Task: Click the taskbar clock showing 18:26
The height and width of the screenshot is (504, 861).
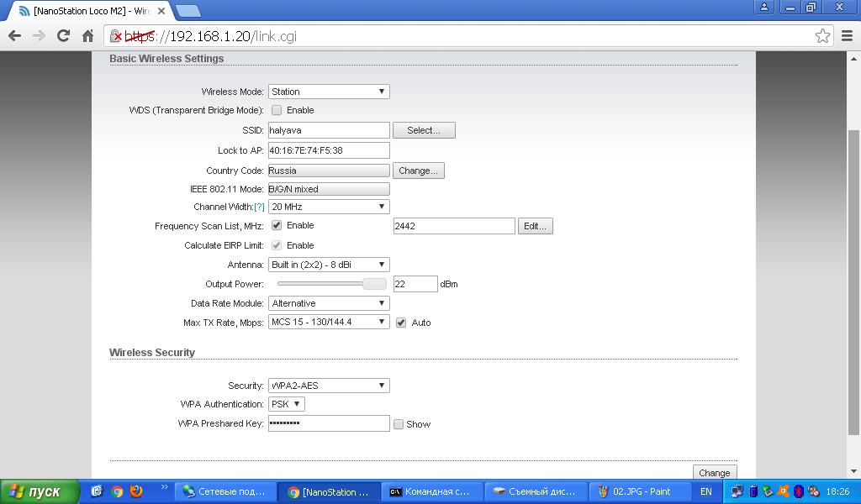Action: tap(837, 492)
